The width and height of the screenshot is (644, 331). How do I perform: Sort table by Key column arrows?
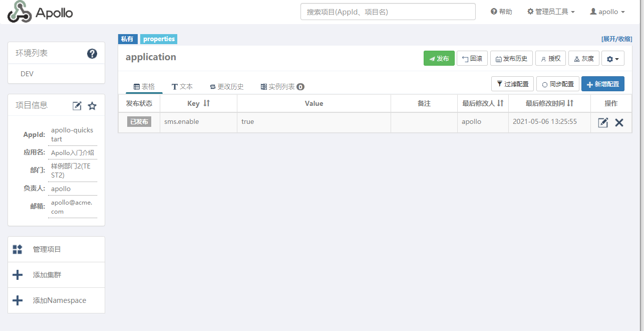pos(206,103)
